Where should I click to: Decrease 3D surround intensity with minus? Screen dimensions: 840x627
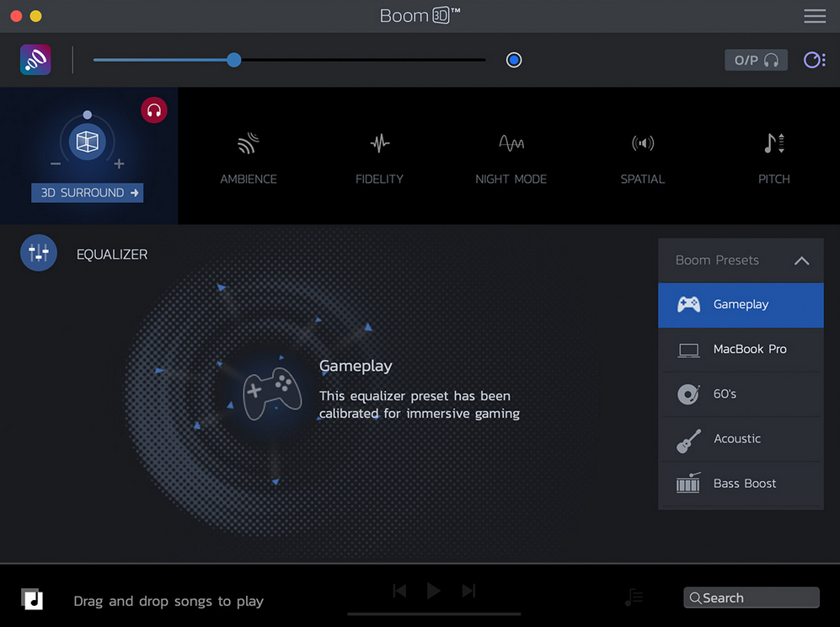click(56, 163)
